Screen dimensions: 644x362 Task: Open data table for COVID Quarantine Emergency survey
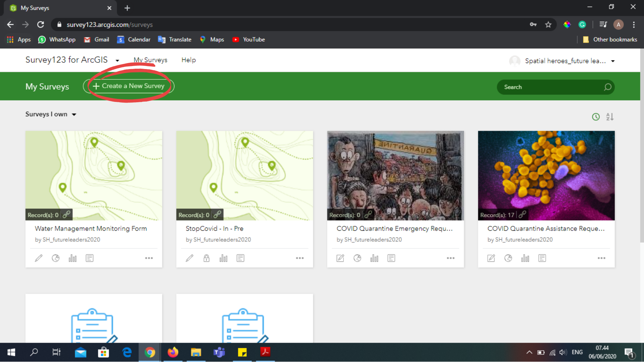(391, 258)
